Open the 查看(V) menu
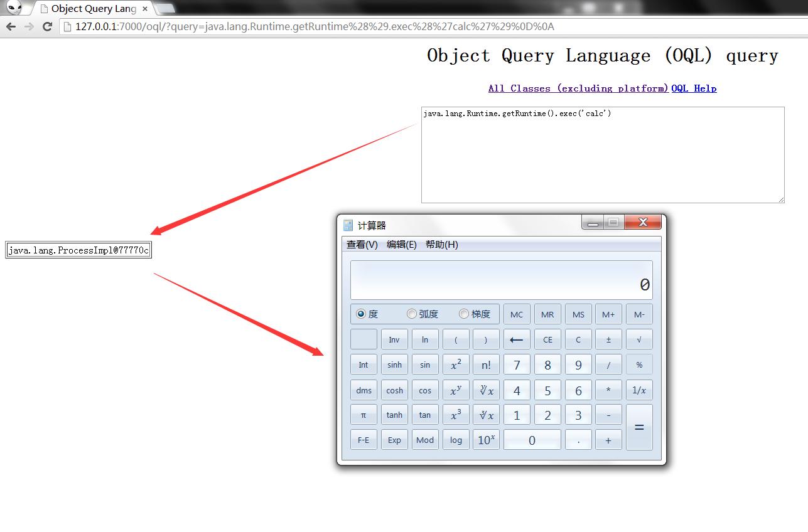 point(362,245)
